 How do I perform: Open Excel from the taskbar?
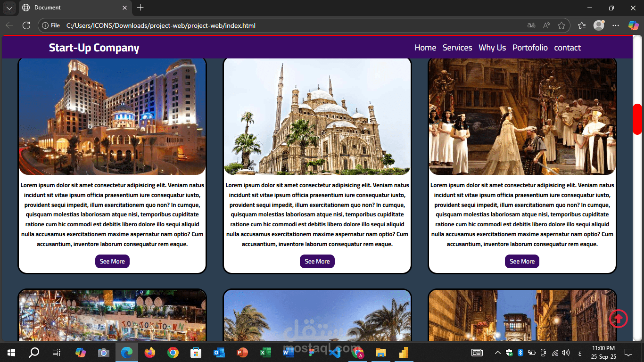click(265, 352)
